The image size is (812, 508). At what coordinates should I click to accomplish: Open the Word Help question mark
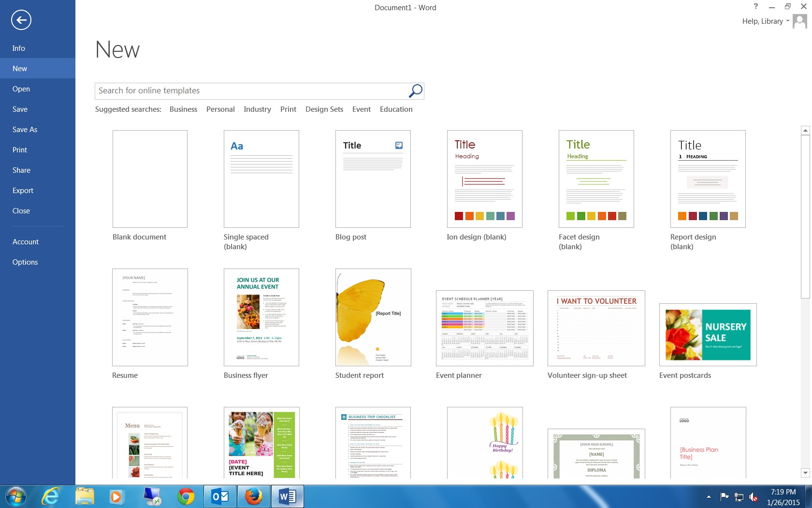755,6
